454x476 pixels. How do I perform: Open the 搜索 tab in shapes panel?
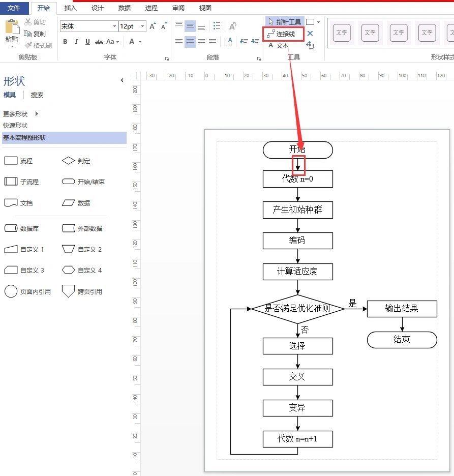[37, 95]
